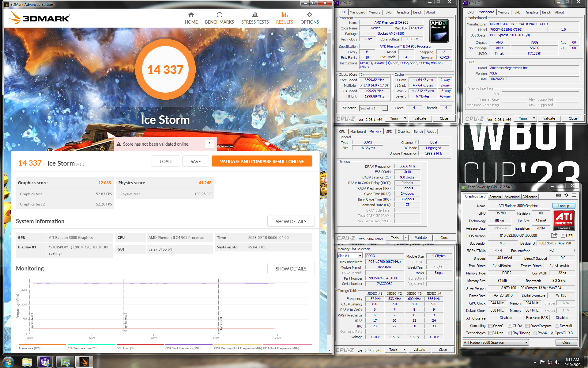
Task: Click the red GPU Load (%) legend swatch
Action: (x=140, y=344)
